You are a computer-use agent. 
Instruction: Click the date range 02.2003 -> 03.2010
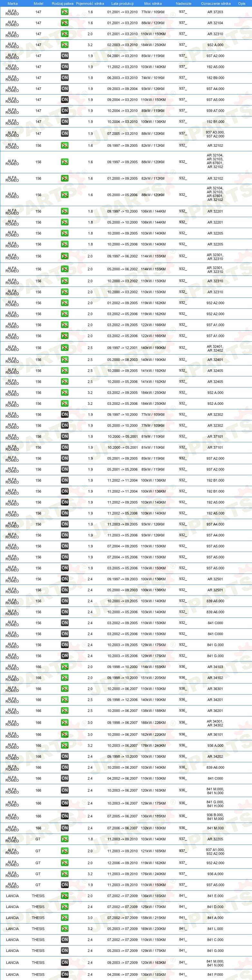click(x=122, y=45)
